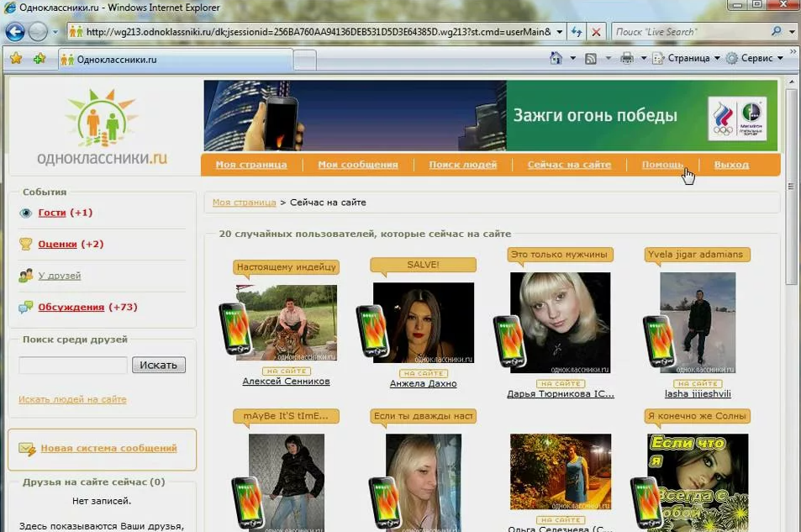Open Сейчас на сайте navigation item
The width and height of the screenshot is (801, 532).
click(x=569, y=165)
